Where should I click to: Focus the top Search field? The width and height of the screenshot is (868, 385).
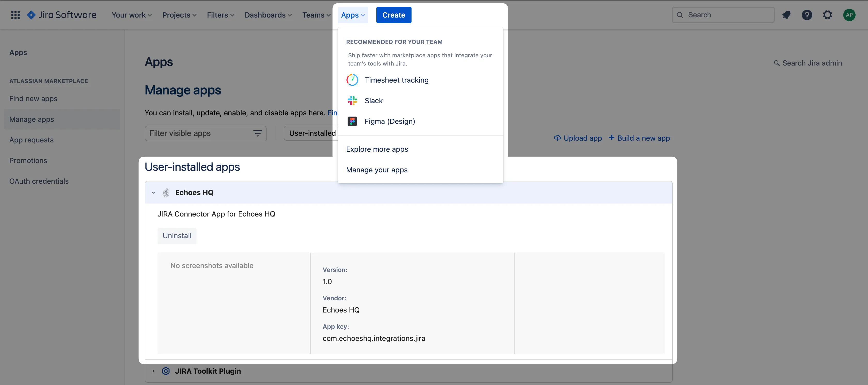723,15
